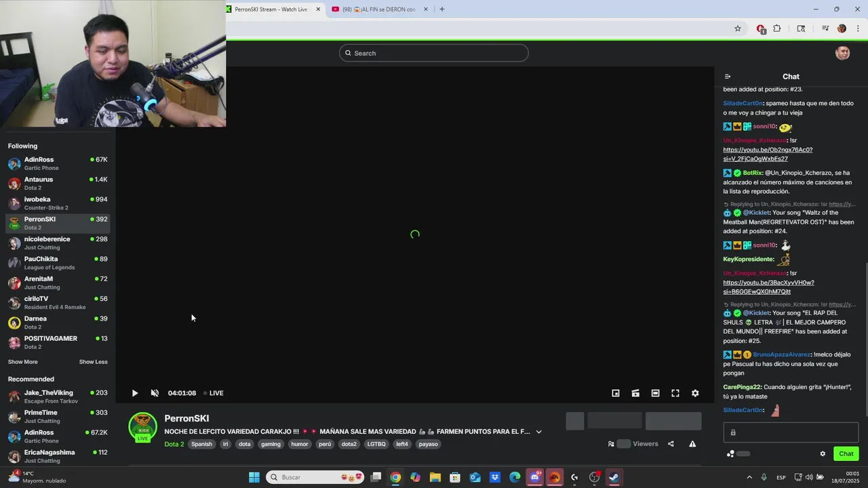Open the taskbar volume control
Image resolution: width=868 pixels, height=488 pixels.
[x=810, y=477]
